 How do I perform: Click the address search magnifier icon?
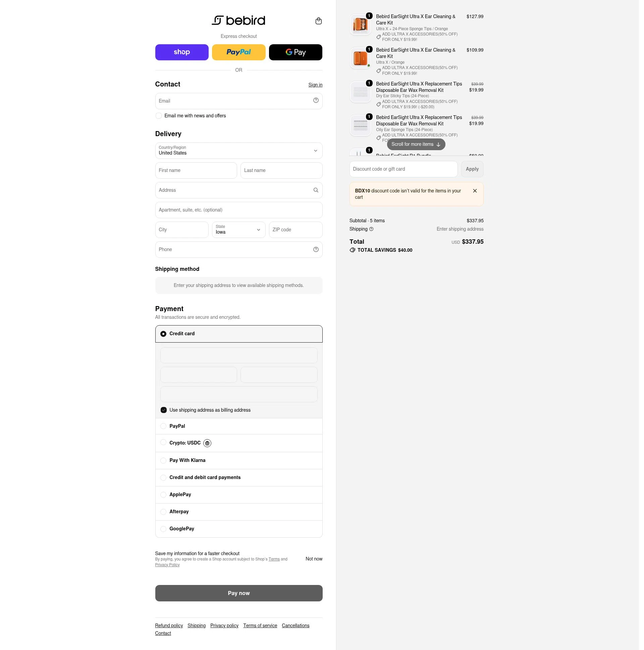[x=315, y=190]
